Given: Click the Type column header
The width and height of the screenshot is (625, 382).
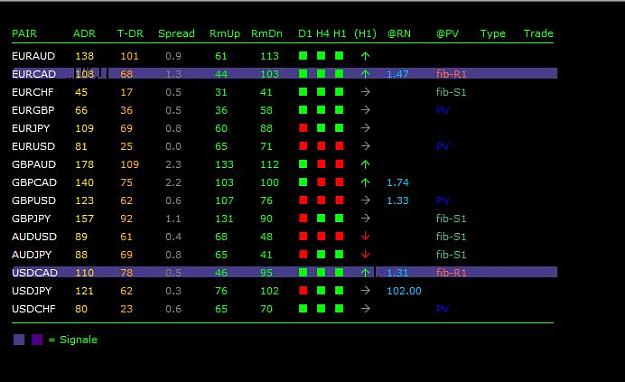Looking at the screenshot, I should pyautogui.click(x=493, y=34).
